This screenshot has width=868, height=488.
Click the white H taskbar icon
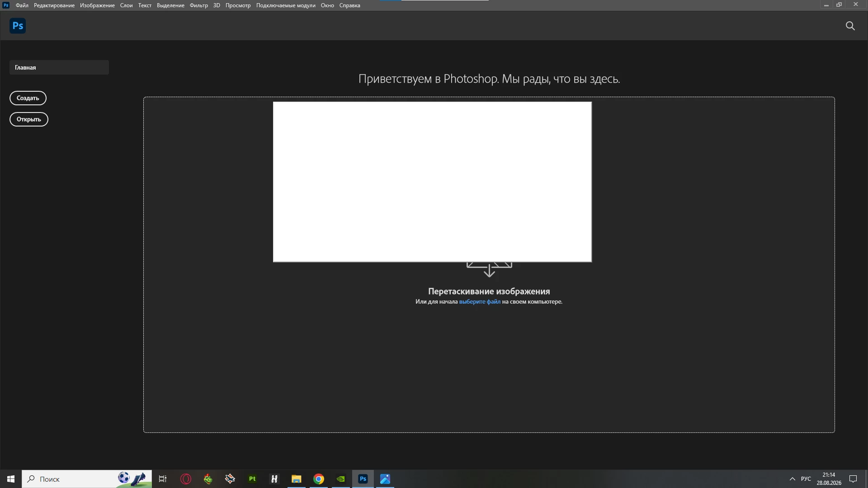pos(274,479)
